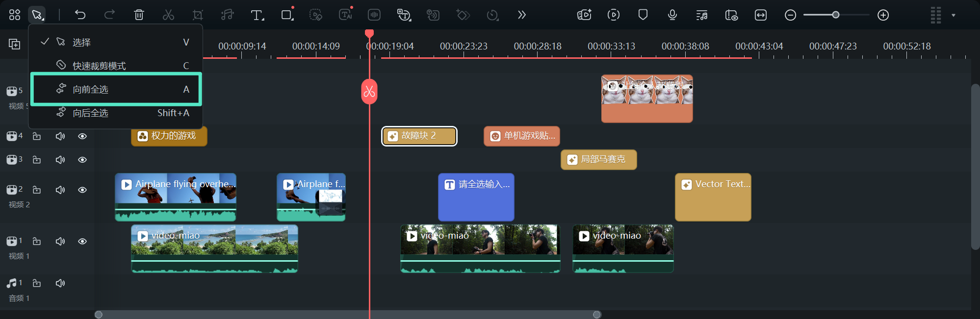The height and width of the screenshot is (319, 980).
Task: Hide video track 4 with eye icon
Action: click(82, 136)
